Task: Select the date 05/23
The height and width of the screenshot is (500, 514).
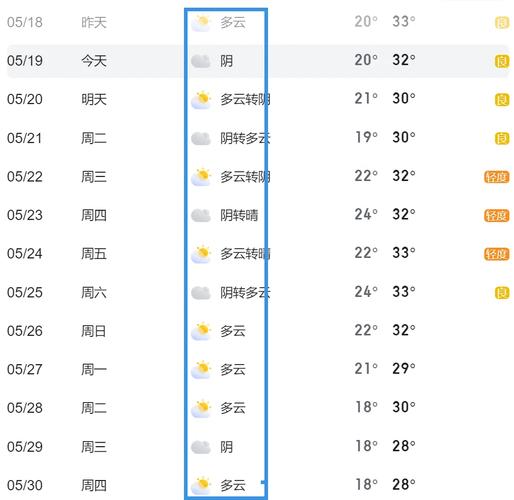Action: 25,215
